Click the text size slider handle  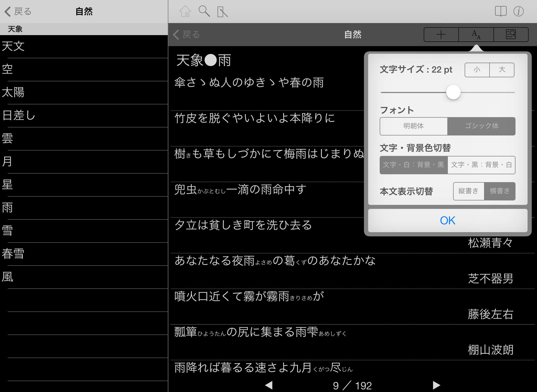tap(453, 92)
